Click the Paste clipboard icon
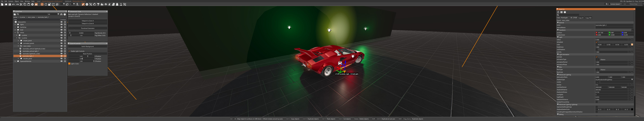 coord(28,4)
